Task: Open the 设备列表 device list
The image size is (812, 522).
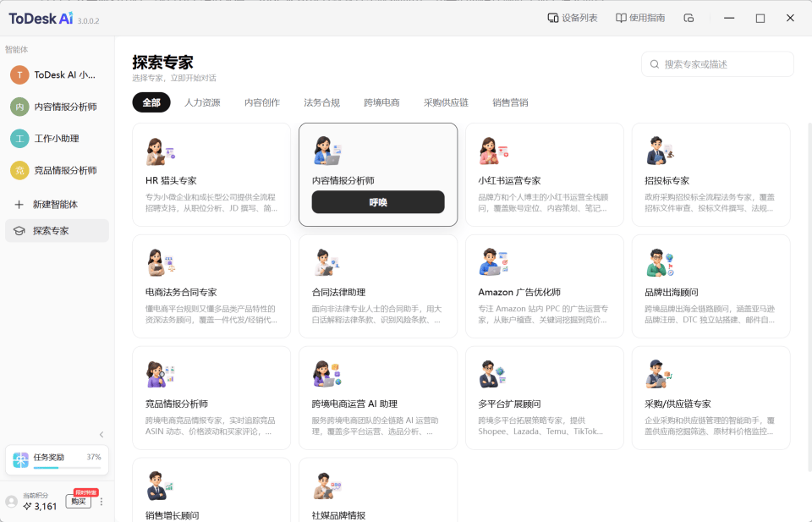Action: (573, 18)
